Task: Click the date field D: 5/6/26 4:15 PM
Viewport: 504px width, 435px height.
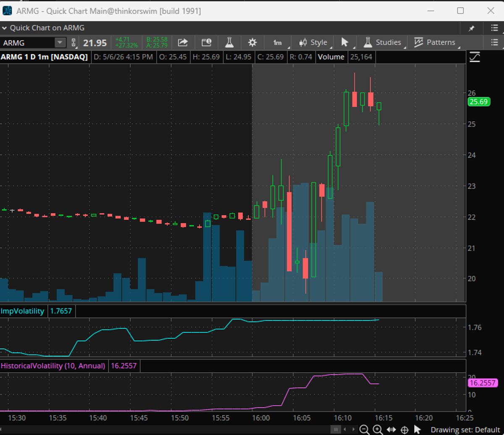Action: [x=123, y=57]
